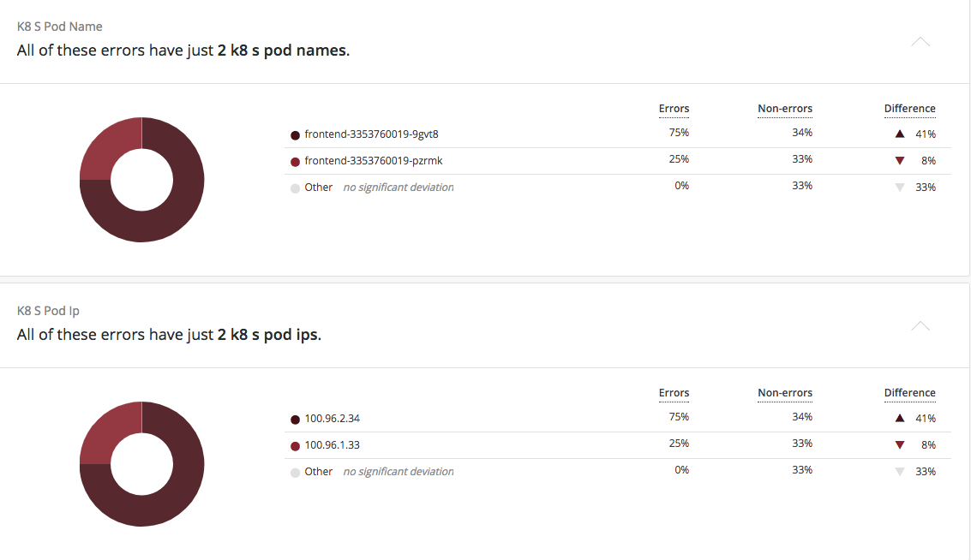
Task: Click grey swatch beside Other in Pod Name table
Action: 296,188
